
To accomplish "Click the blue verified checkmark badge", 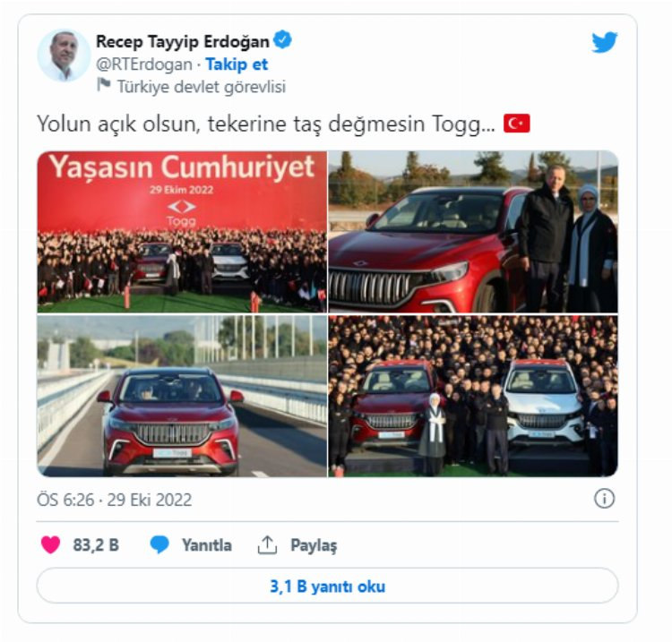I will tap(282, 39).
